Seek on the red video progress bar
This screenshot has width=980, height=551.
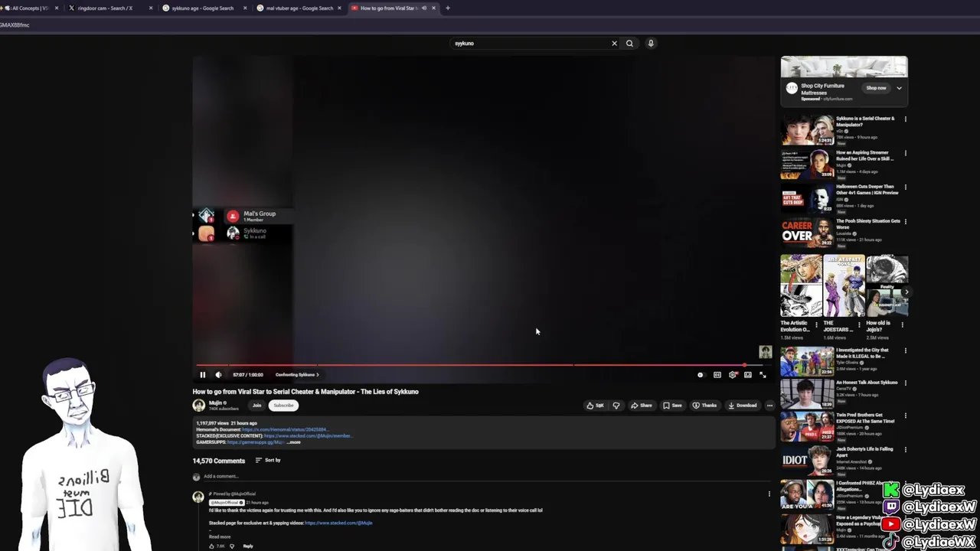click(x=481, y=365)
